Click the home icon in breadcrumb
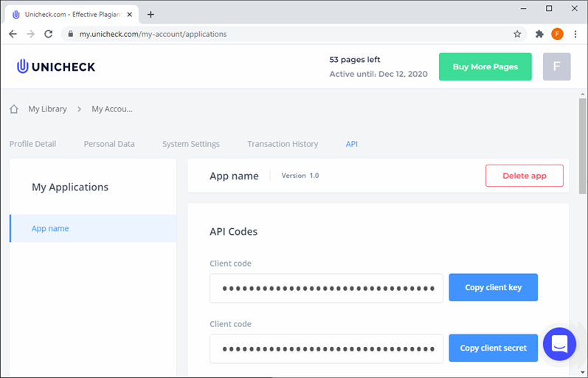This screenshot has width=588, height=378. [14, 109]
